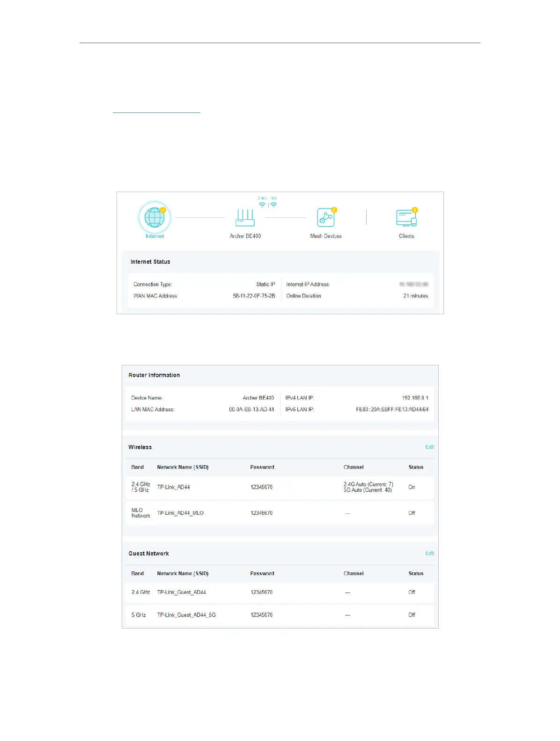Click password in TP-Link_AD44_MLO row

pyautogui.click(x=261, y=513)
